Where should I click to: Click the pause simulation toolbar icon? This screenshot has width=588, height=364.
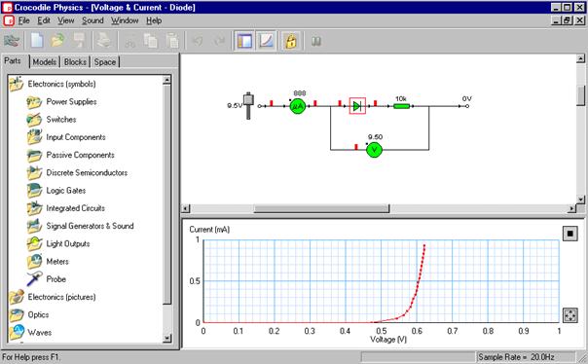pyautogui.click(x=316, y=41)
